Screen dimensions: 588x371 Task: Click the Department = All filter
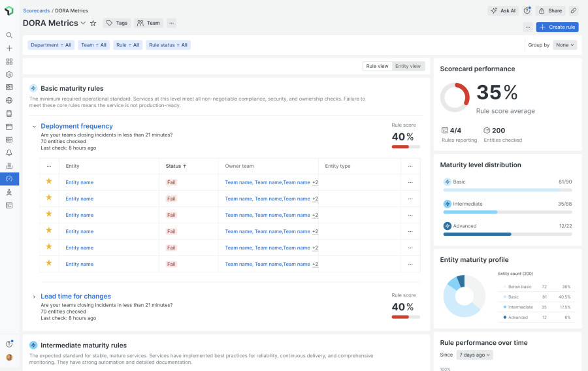(51, 45)
